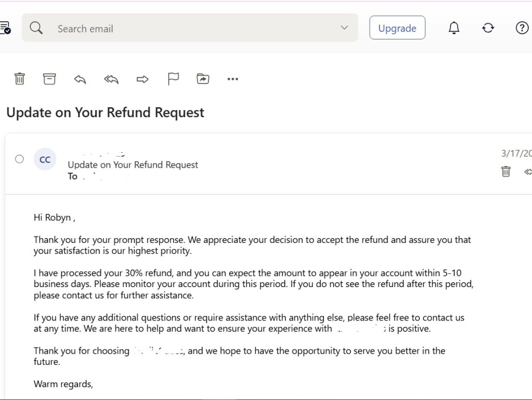This screenshot has height=400, width=532.
Task: Open more actions via the three dots
Action: coord(233,79)
